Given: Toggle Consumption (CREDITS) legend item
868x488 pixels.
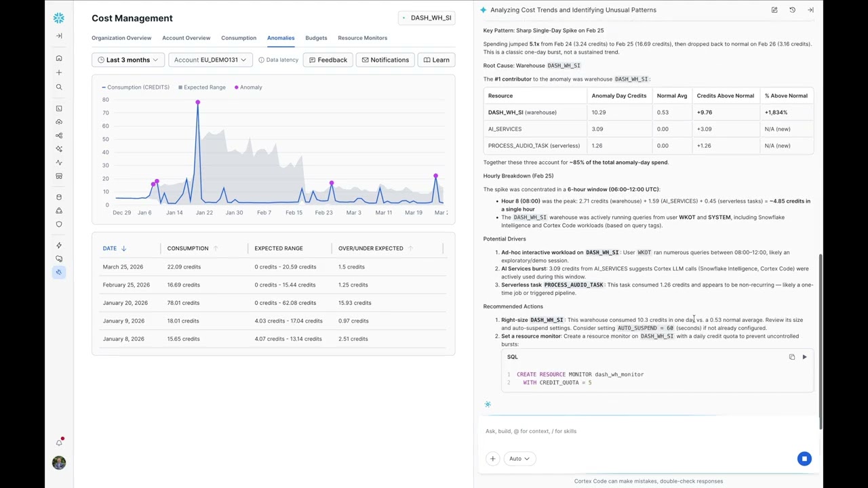Looking at the screenshot, I should (136, 87).
